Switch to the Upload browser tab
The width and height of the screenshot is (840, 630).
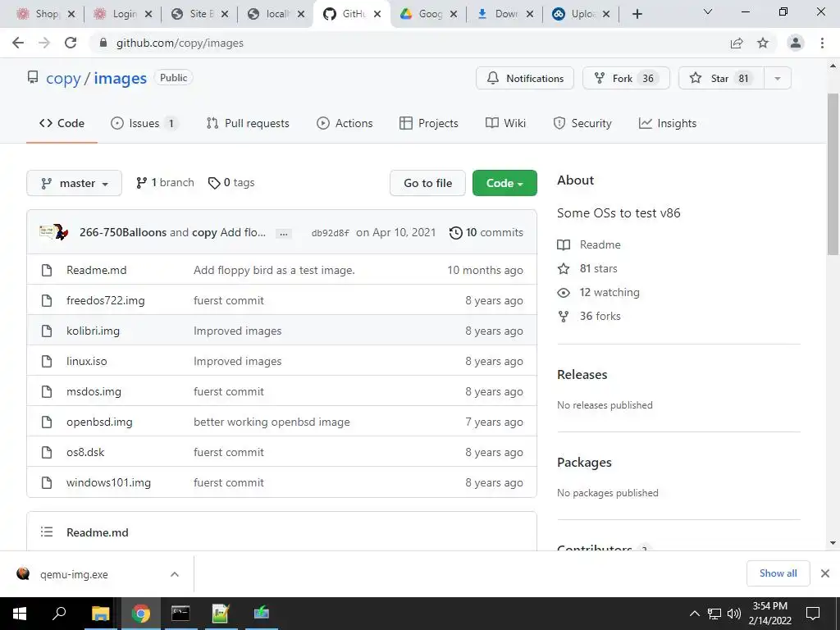click(581, 14)
